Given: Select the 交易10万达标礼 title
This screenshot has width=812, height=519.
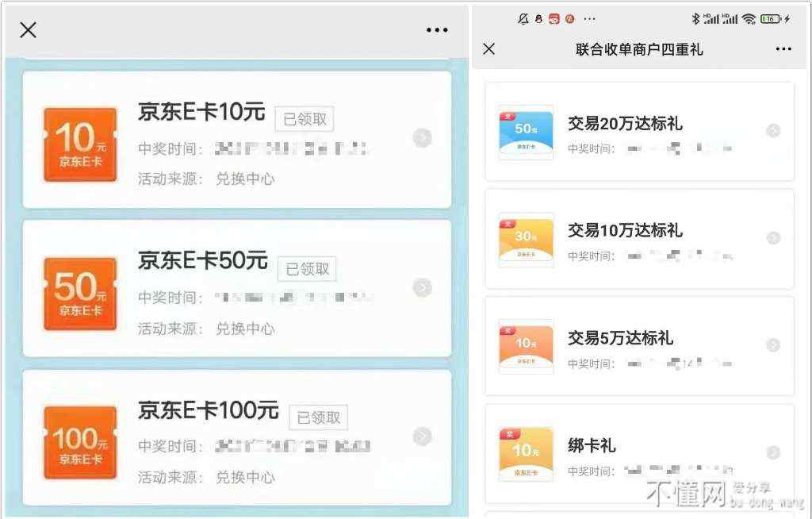Looking at the screenshot, I should [625, 230].
